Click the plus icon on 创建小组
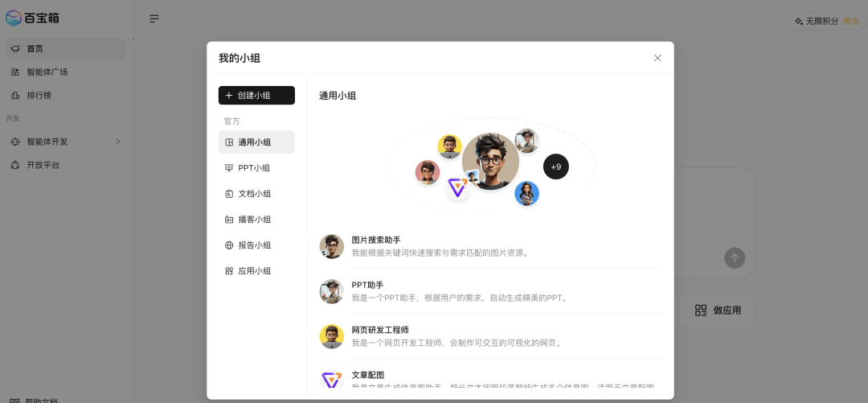The image size is (868, 403). [x=228, y=96]
